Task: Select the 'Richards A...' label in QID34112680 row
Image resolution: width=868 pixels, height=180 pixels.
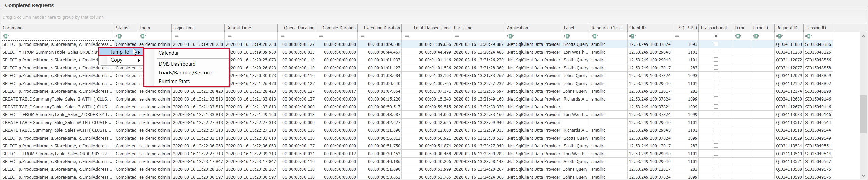Action: pos(576,99)
